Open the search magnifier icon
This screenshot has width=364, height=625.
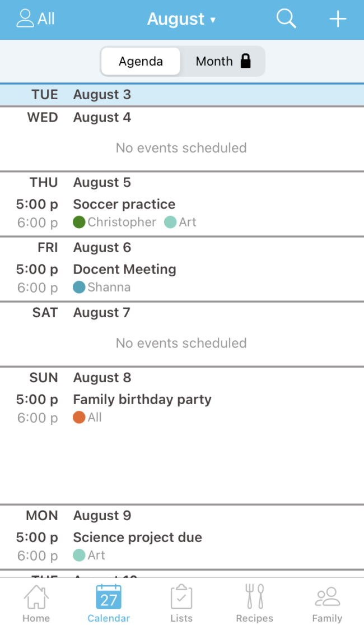[x=286, y=19]
